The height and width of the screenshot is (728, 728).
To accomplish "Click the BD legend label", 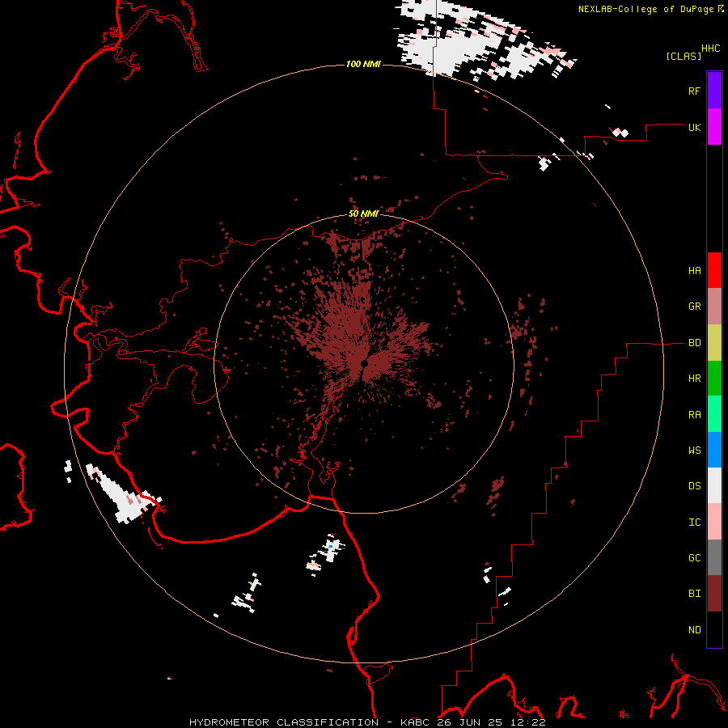I will (694, 343).
